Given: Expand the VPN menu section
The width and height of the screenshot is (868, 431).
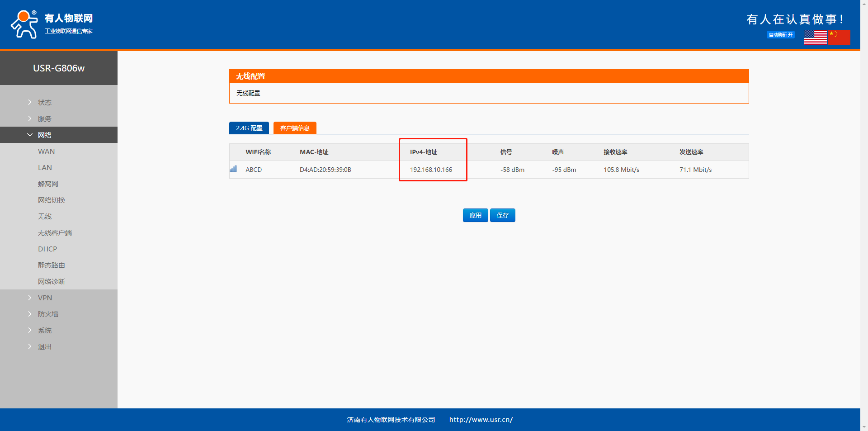Looking at the screenshot, I should click(x=45, y=298).
